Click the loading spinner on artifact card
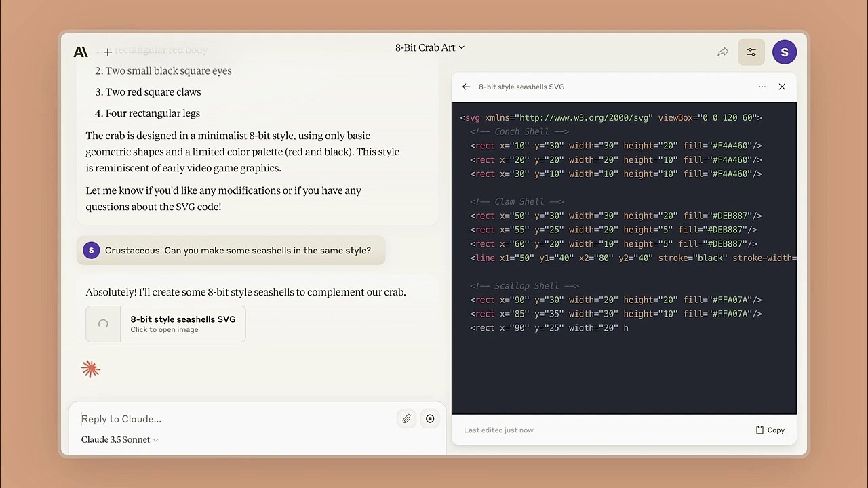Screen dimensions: 868x488 tap(103, 324)
